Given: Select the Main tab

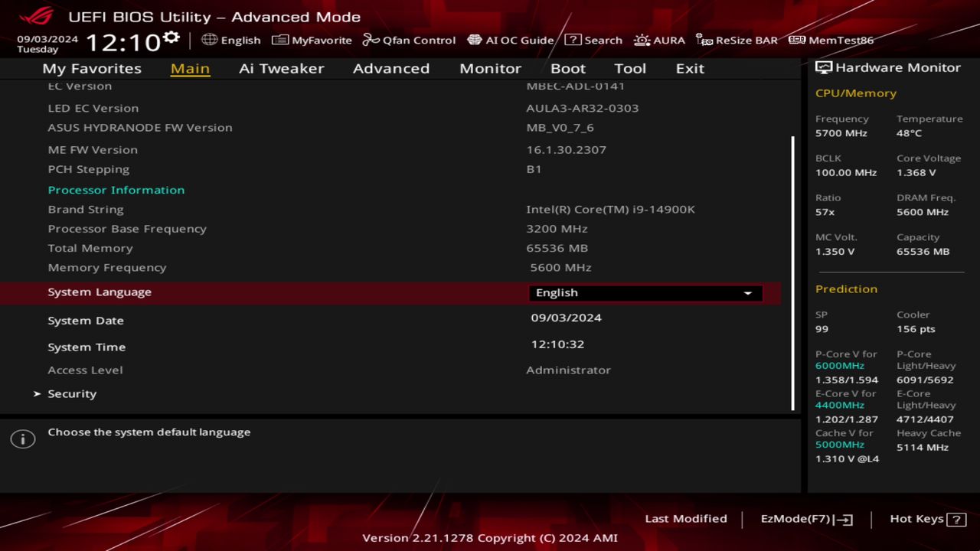Looking at the screenshot, I should (x=190, y=68).
